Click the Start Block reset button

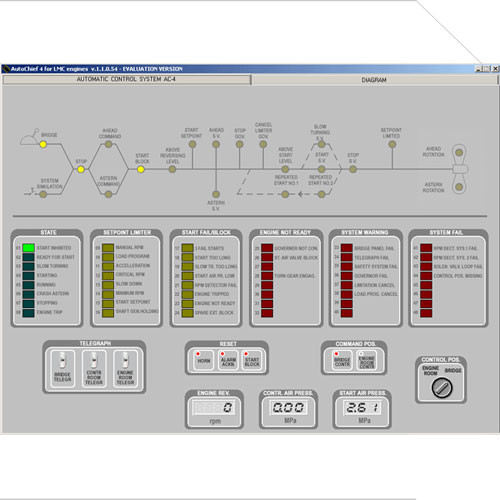(252, 360)
